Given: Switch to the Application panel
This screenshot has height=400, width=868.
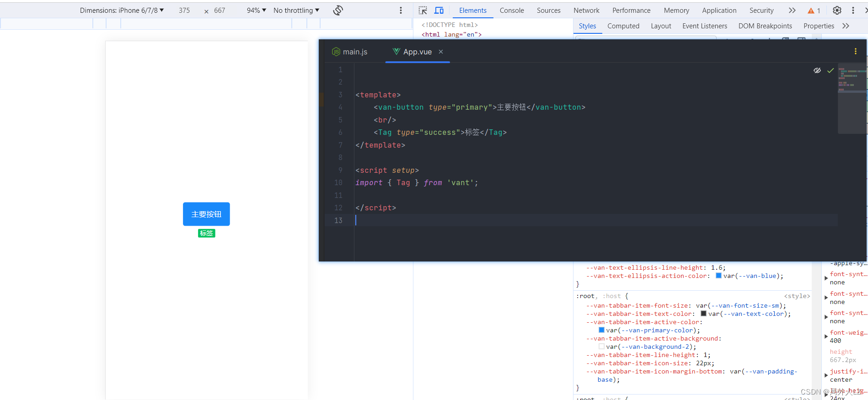Looking at the screenshot, I should tap(719, 10).
